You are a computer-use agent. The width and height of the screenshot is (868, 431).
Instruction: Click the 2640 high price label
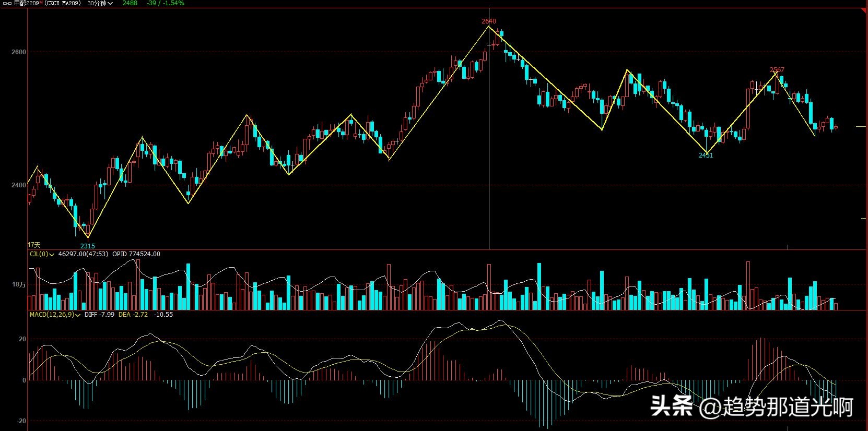tap(489, 21)
